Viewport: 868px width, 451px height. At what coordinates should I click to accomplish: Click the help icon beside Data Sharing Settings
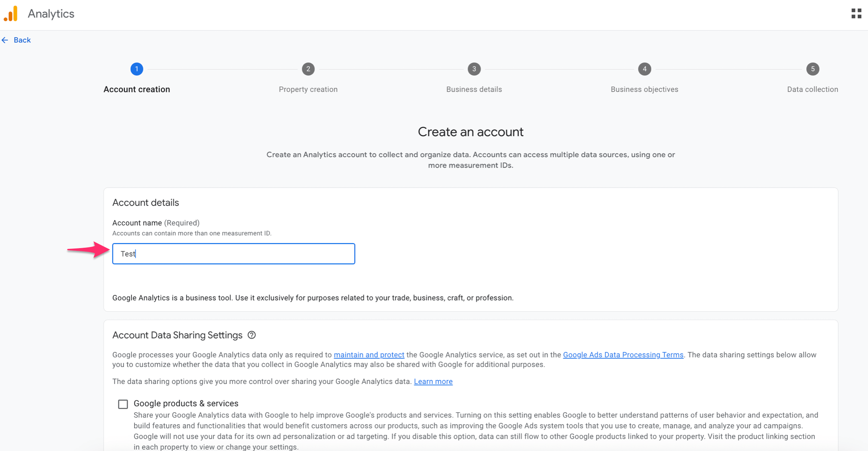click(252, 335)
